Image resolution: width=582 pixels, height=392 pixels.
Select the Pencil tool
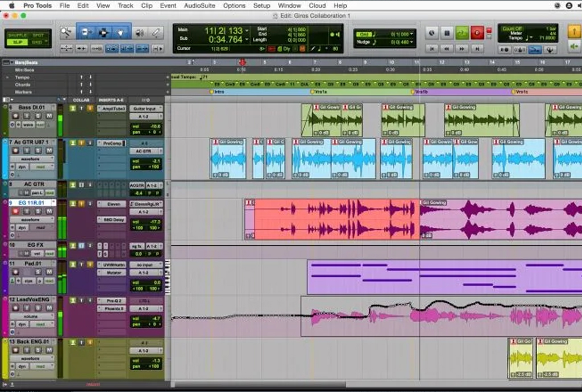click(x=155, y=32)
